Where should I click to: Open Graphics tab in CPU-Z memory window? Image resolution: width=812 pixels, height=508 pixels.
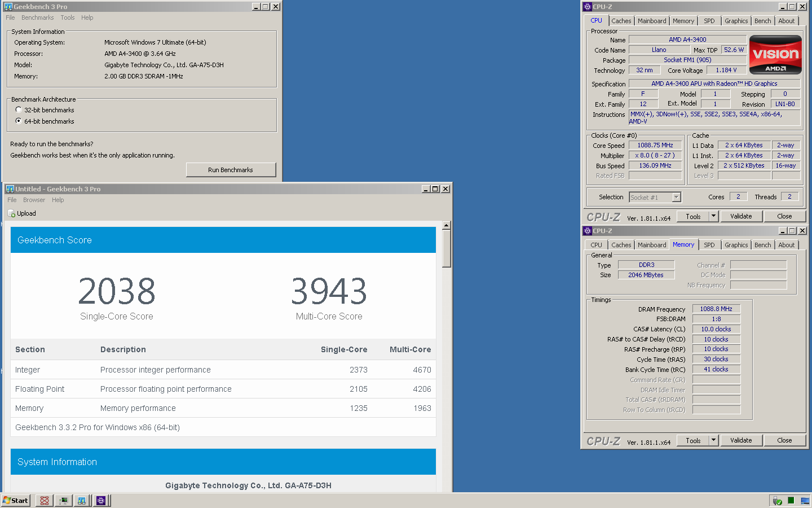click(736, 245)
